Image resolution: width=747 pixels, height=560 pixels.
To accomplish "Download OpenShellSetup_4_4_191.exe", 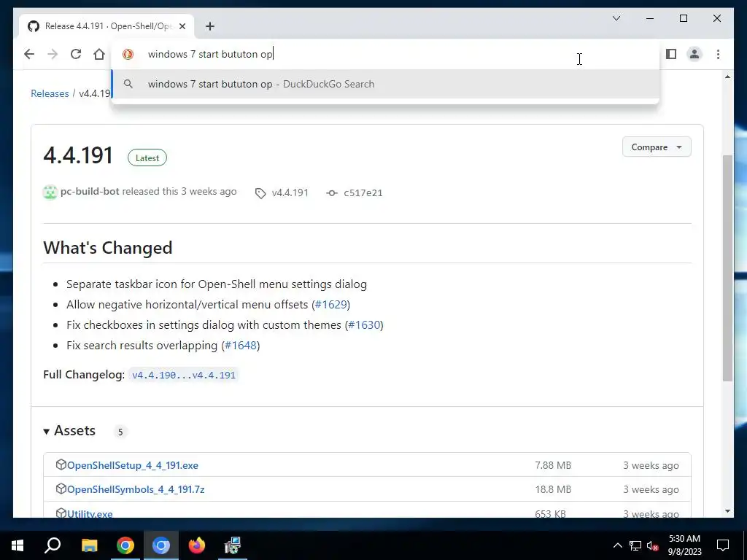I will (x=133, y=466).
